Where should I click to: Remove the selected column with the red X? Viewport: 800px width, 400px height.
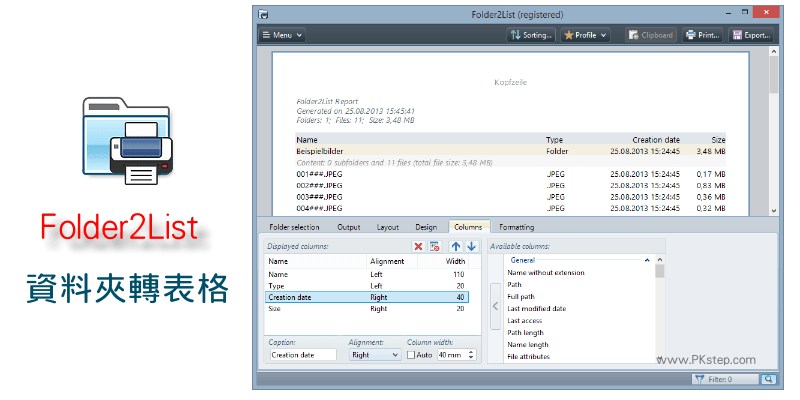418,246
